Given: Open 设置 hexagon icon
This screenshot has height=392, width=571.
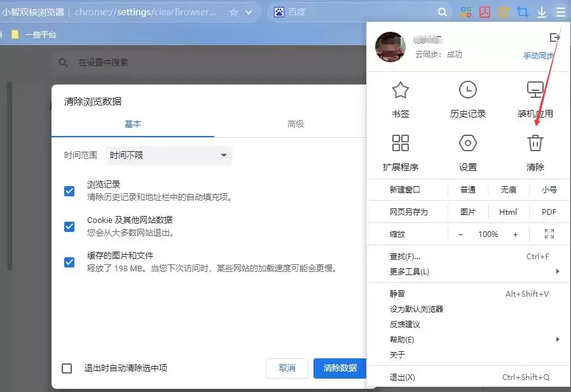Looking at the screenshot, I should 467,143.
